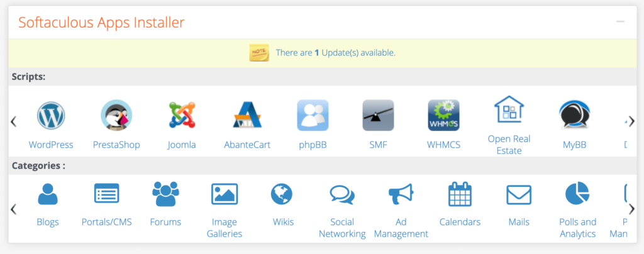Open the WordPress script icon

51,115
